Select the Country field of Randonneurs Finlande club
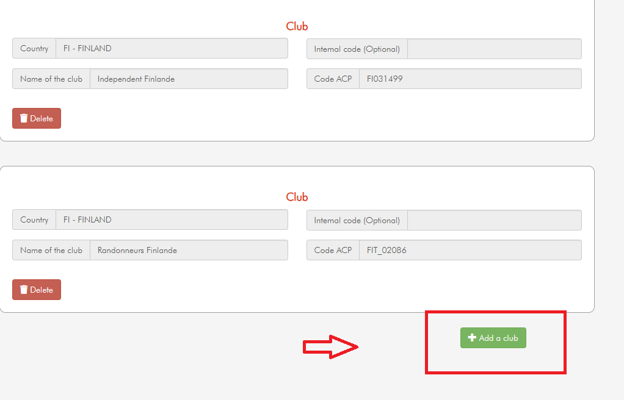This screenshot has width=624, height=400. 172,220
